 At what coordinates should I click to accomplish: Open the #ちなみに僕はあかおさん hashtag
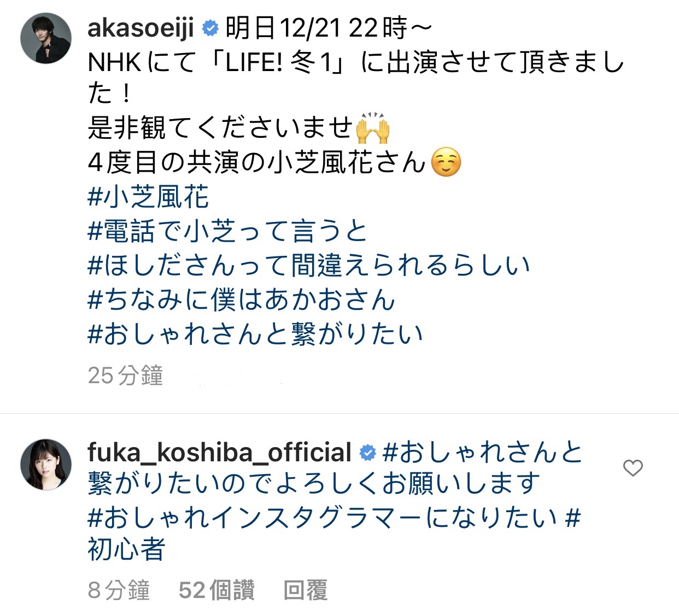point(241,300)
